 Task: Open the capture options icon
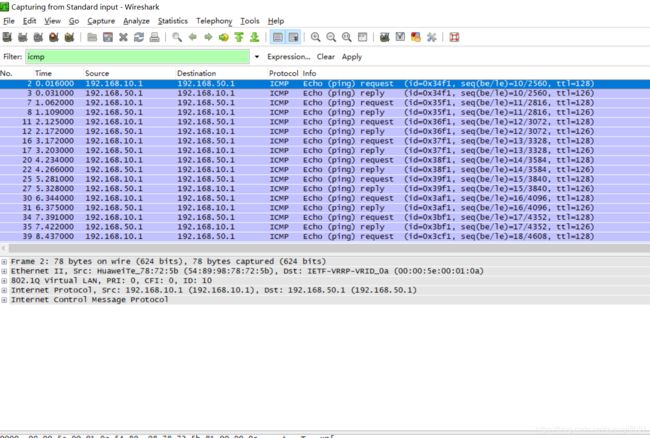pos(22,37)
